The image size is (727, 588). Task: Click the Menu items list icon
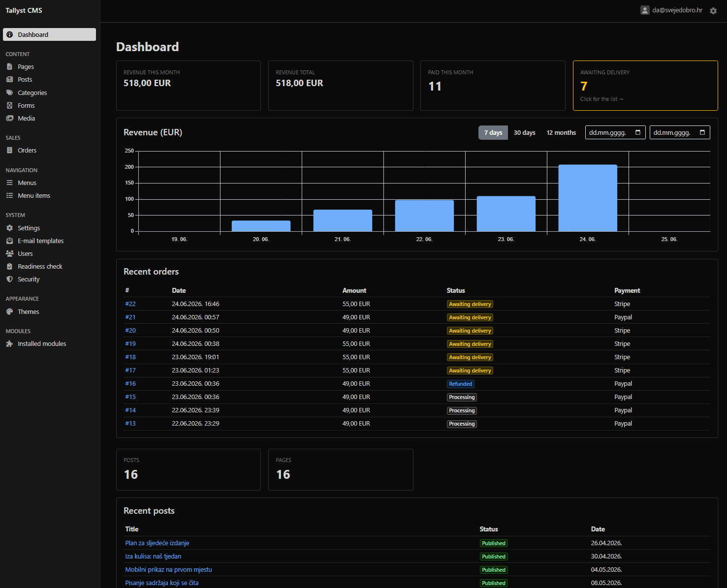(9, 195)
